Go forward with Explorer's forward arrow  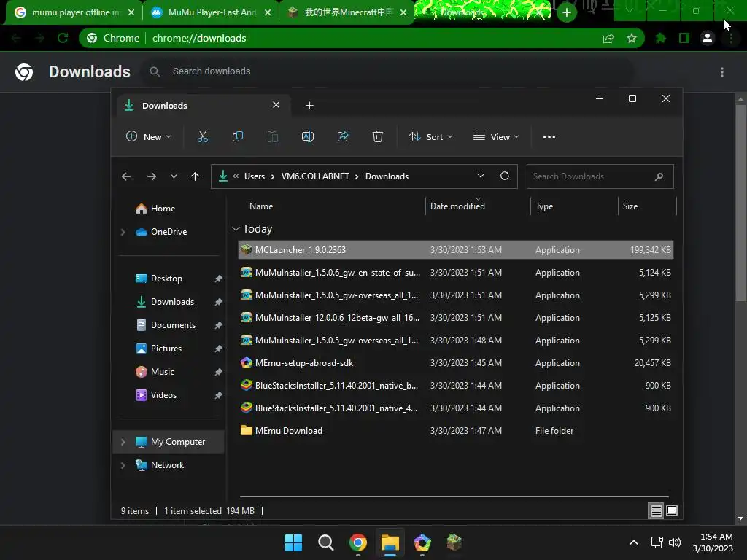point(152,176)
